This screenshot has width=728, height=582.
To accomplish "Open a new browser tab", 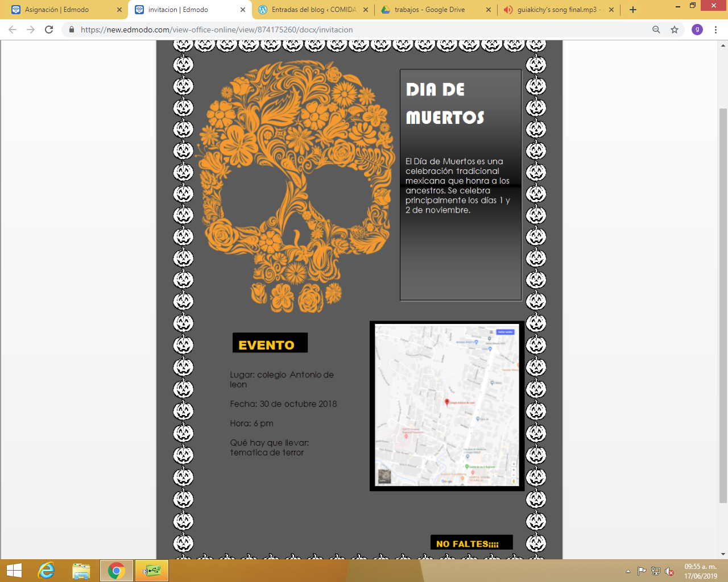I will [633, 10].
